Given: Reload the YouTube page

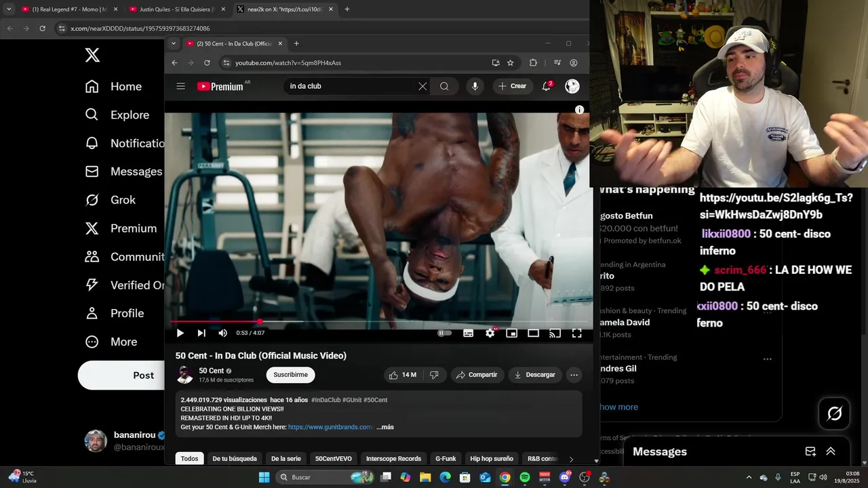Looking at the screenshot, I should 207,63.
